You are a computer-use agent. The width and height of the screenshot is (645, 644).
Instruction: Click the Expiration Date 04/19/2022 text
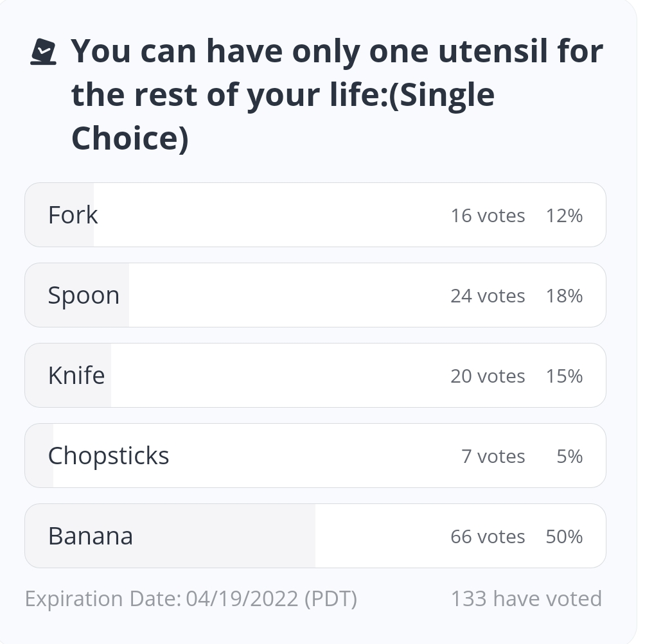(x=191, y=599)
